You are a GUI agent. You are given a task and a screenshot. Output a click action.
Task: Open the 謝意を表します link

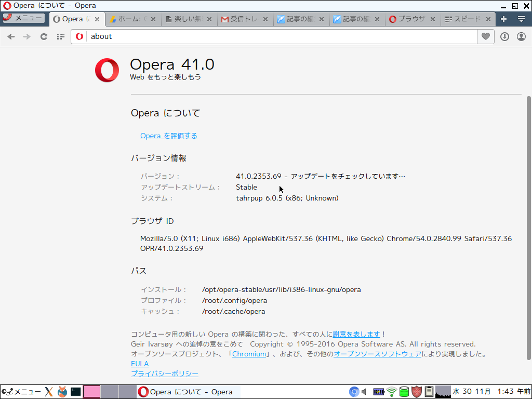tap(356, 334)
